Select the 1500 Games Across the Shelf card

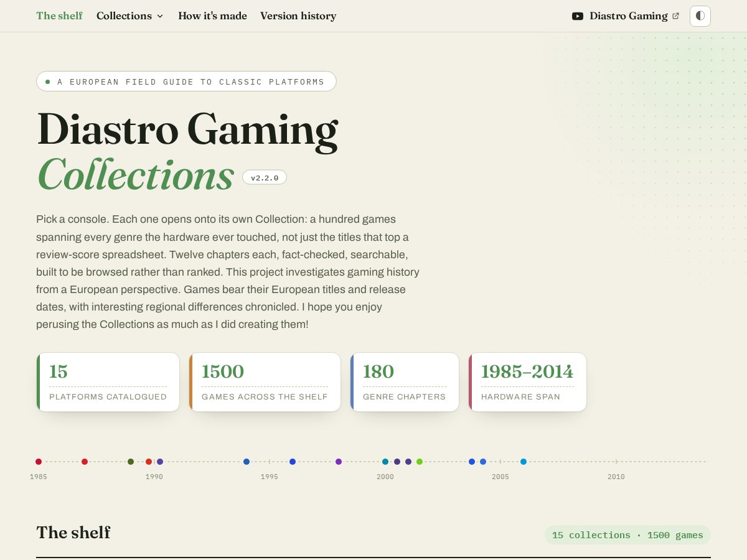coord(265,382)
